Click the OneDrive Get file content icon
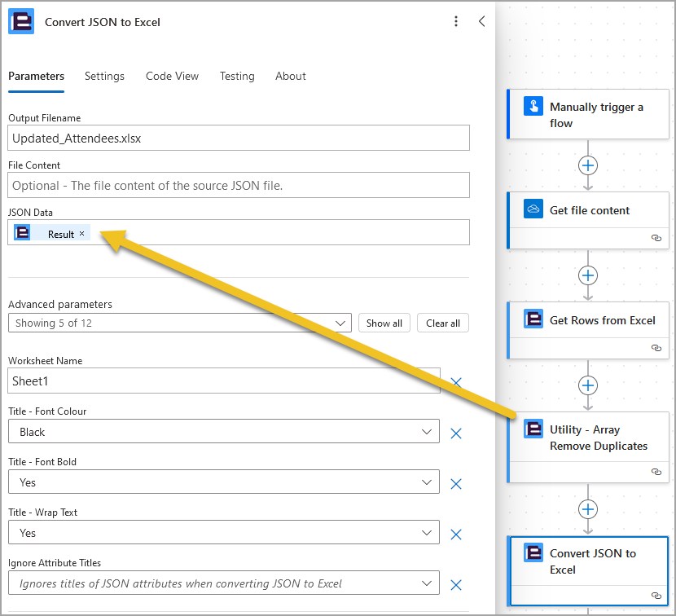This screenshot has height=616, width=676. tap(533, 209)
